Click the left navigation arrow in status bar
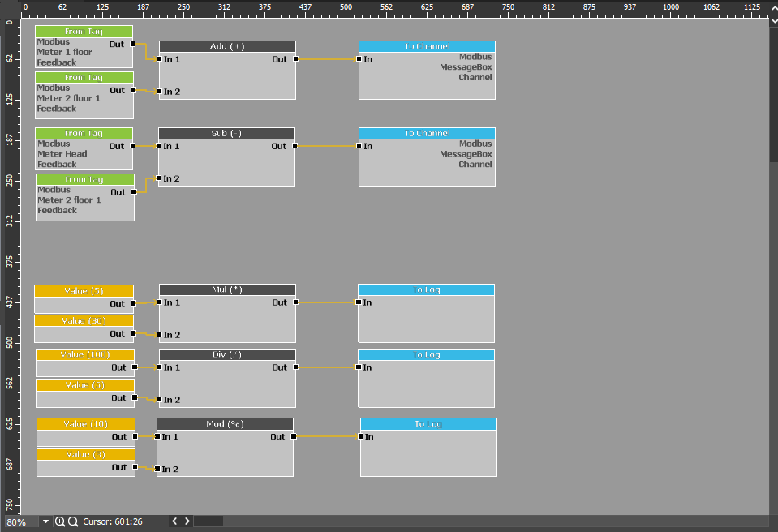This screenshot has height=532, width=778. 174,521
